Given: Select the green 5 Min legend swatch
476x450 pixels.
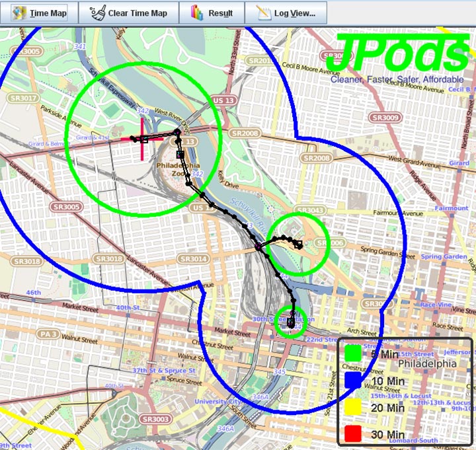Looking at the screenshot, I should click(352, 354).
